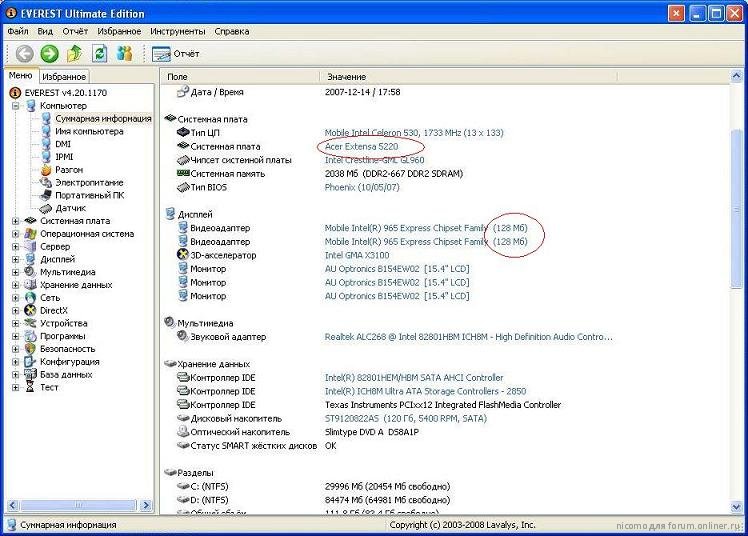Open the ST9120822AS disk drive link
The width and height of the screenshot is (748, 536).
[x=405, y=419]
